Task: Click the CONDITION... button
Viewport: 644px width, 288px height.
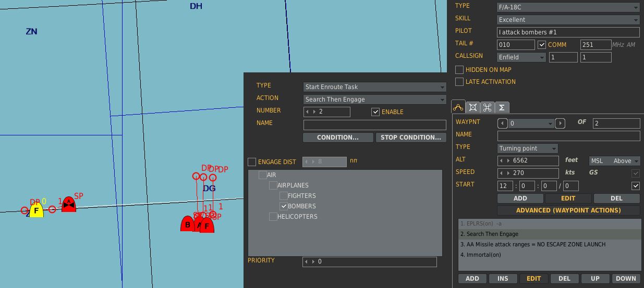Action: pos(338,137)
